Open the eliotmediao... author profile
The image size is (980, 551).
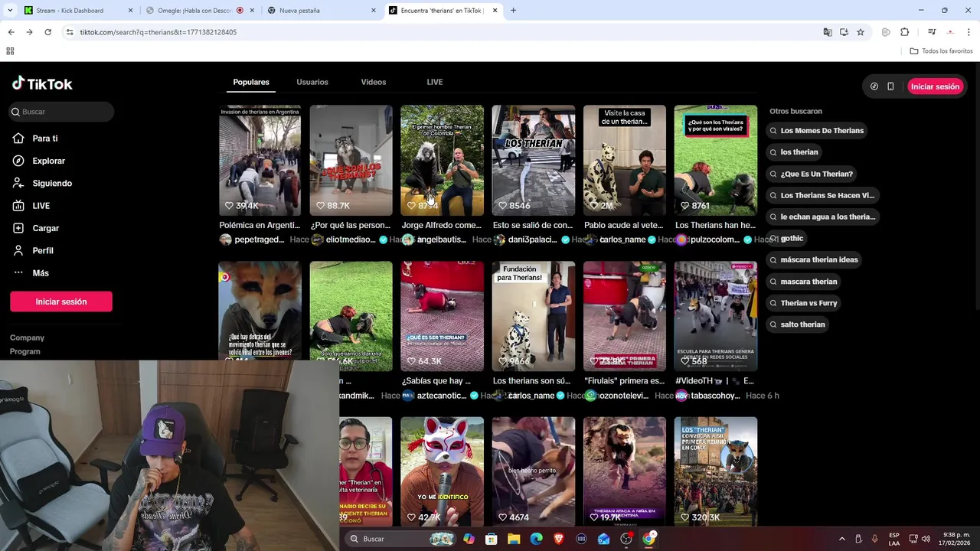tap(351, 240)
